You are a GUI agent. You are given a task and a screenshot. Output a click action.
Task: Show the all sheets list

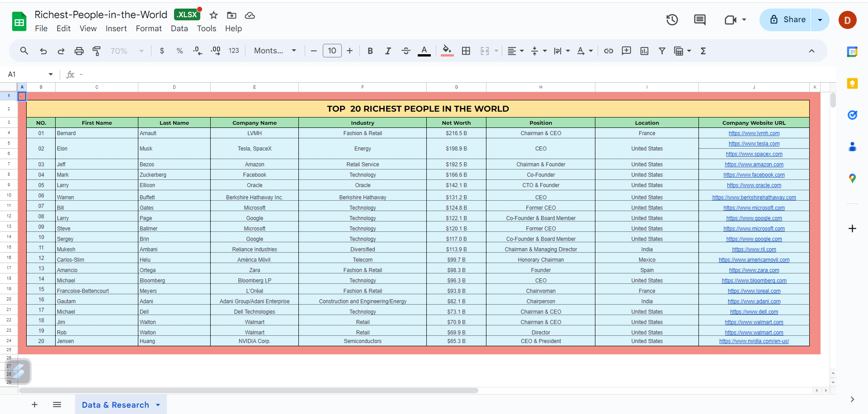coord(57,405)
